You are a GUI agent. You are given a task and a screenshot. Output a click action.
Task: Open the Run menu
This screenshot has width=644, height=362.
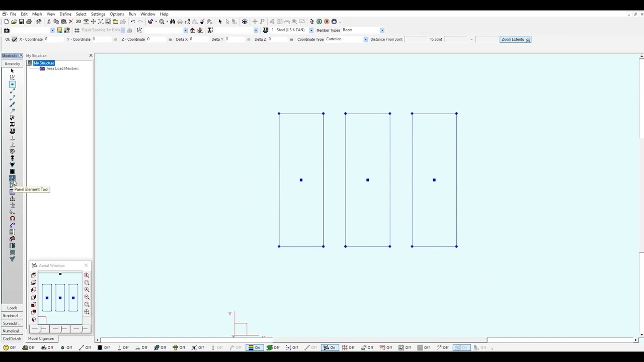coord(132,14)
